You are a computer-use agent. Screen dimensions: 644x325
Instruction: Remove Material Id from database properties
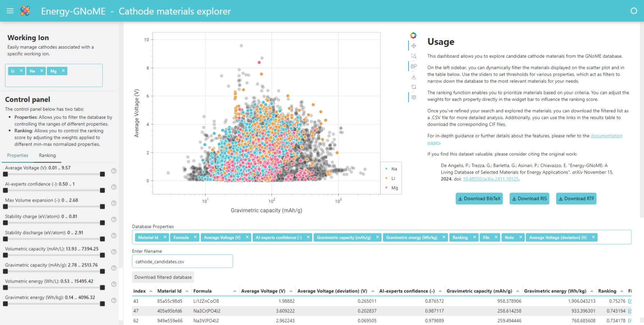[165, 237]
